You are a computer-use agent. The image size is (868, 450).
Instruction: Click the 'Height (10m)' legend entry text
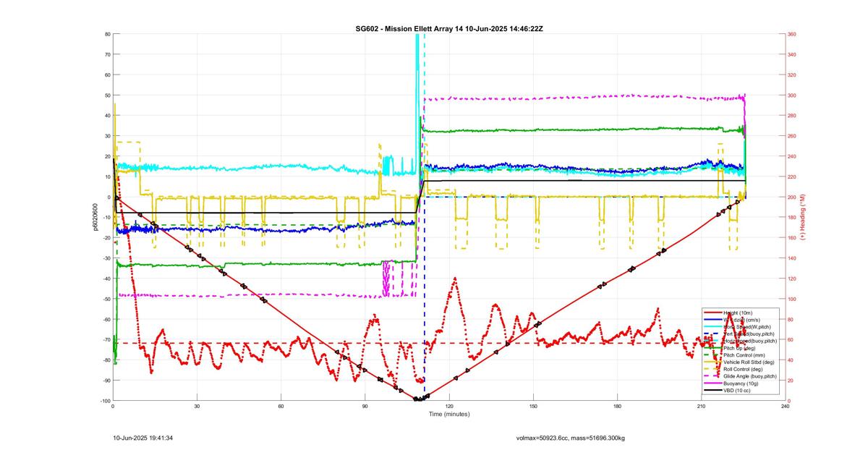[x=739, y=312]
